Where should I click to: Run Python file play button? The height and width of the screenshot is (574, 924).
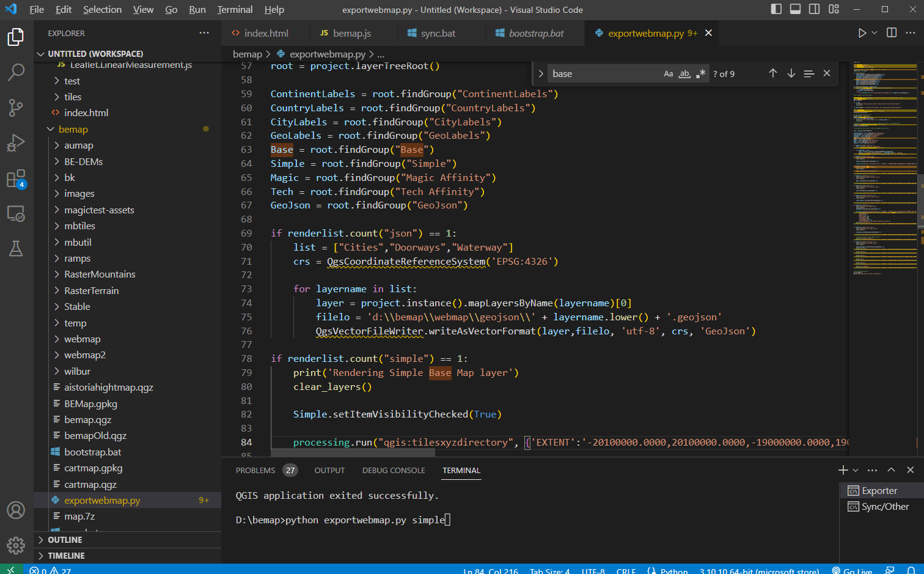(x=862, y=33)
